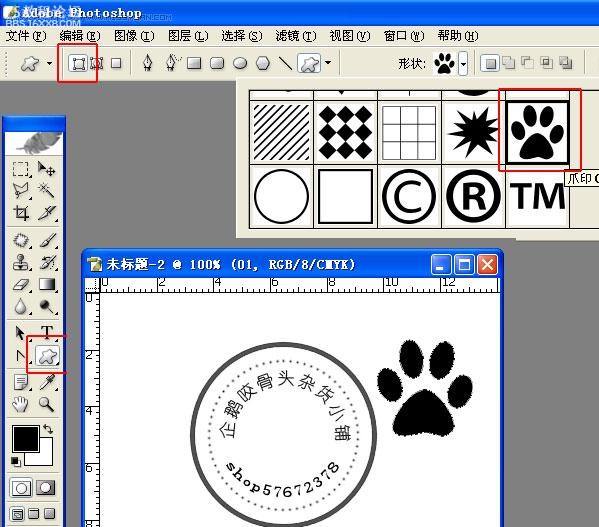Expand geometry options arrow beside custom shape
Screen dimensions: 599x527
(328, 62)
